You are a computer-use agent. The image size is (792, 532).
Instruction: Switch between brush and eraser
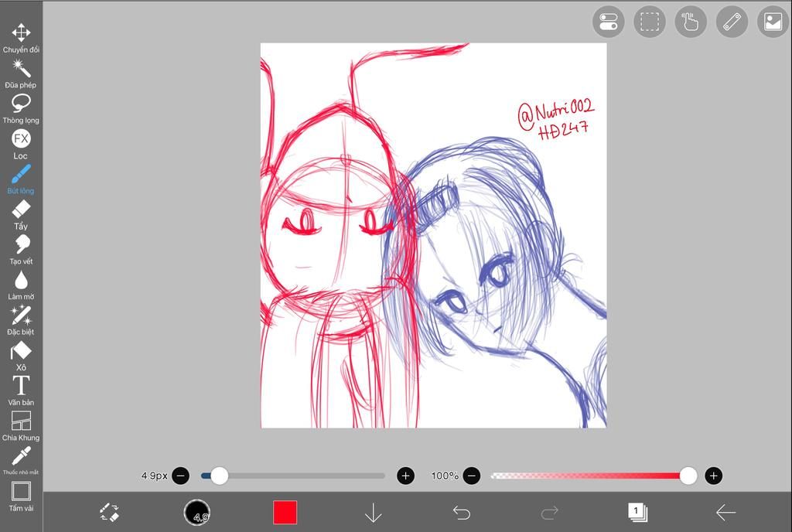(x=109, y=512)
